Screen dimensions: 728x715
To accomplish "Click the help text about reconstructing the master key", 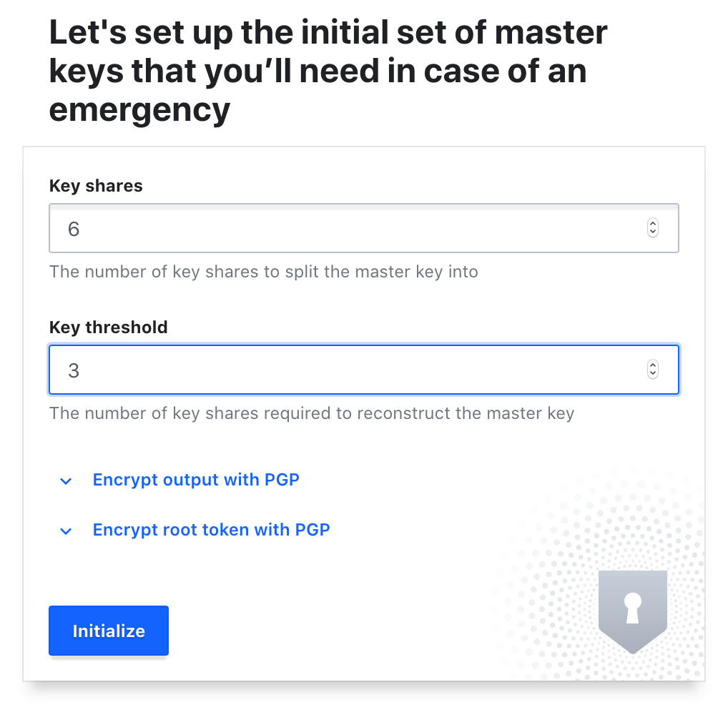I will 312,413.
